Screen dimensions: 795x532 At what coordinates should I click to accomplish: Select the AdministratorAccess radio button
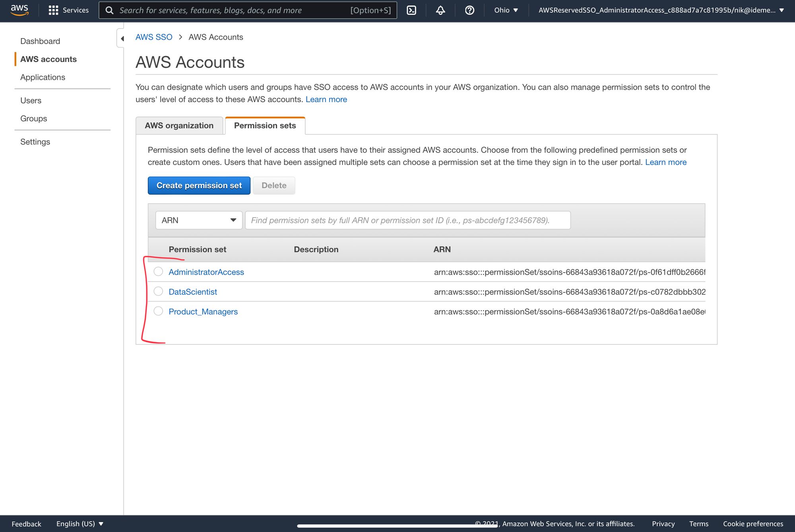point(158,271)
